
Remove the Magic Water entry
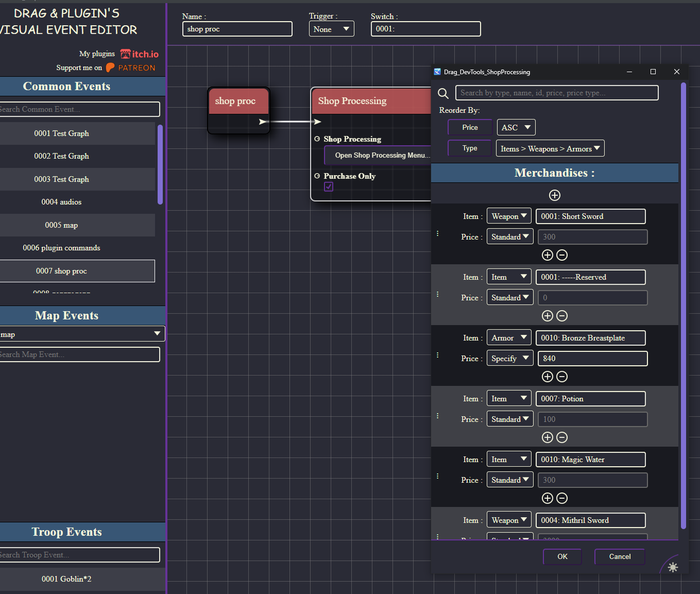pyautogui.click(x=562, y=498)
